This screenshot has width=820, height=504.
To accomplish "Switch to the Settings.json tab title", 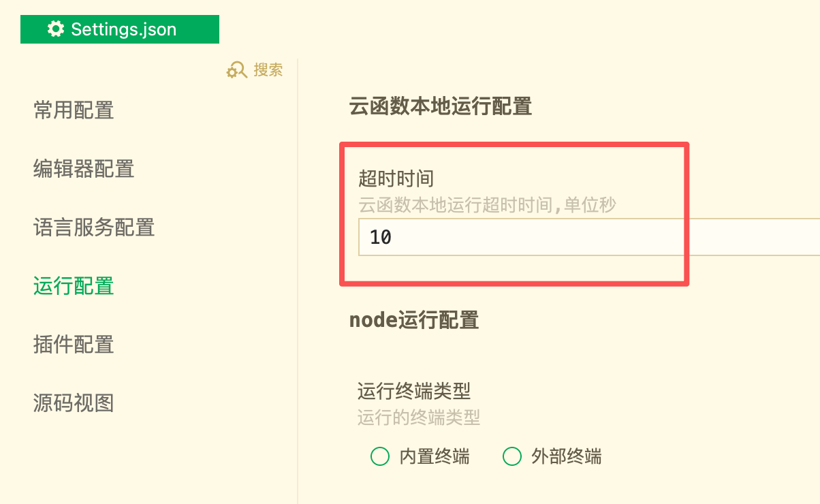I will click(123, 30).
